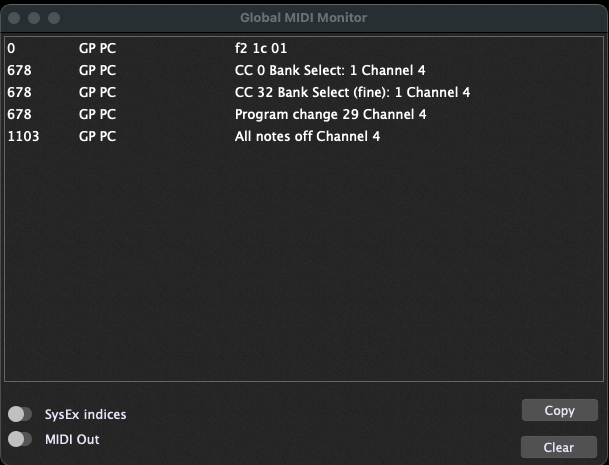
Task: Click GP PC source in the All notes off row
Action: click(97, 136)
